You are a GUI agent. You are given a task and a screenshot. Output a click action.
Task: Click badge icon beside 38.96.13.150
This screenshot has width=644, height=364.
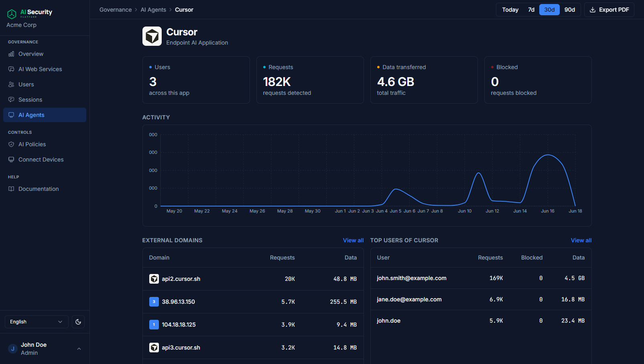coord(154,302)
